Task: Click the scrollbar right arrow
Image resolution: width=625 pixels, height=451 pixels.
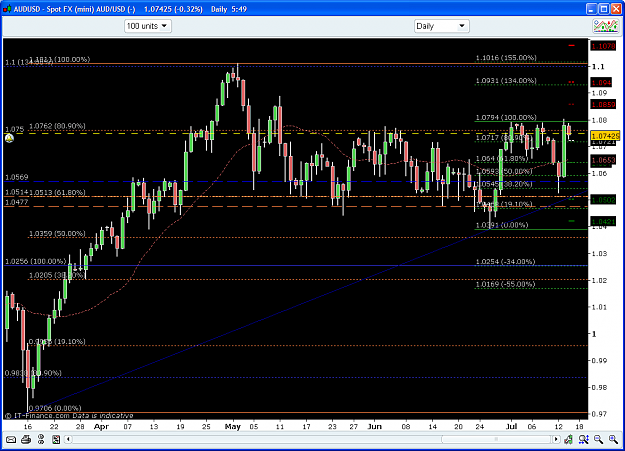Action: point(556,439)
